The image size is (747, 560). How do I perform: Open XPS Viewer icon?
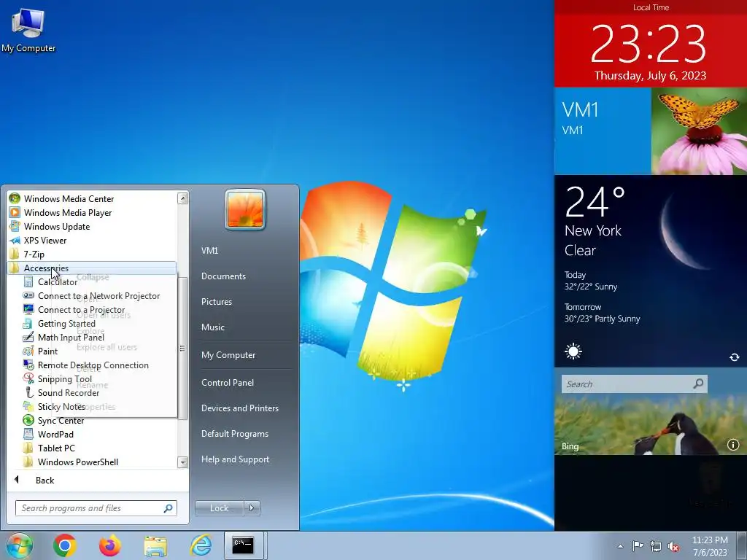tap(15, 240)
